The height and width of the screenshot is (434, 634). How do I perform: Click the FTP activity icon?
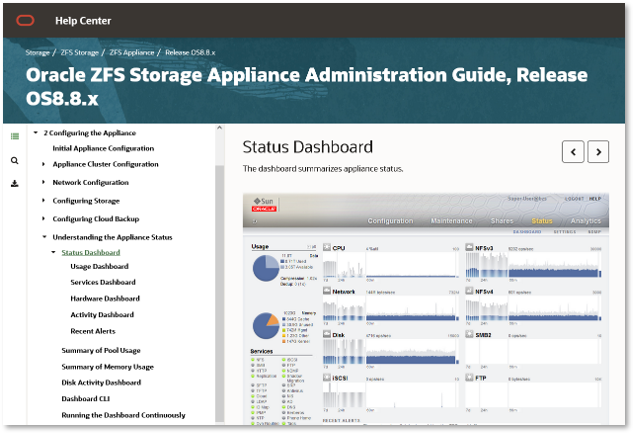(469, 378)
